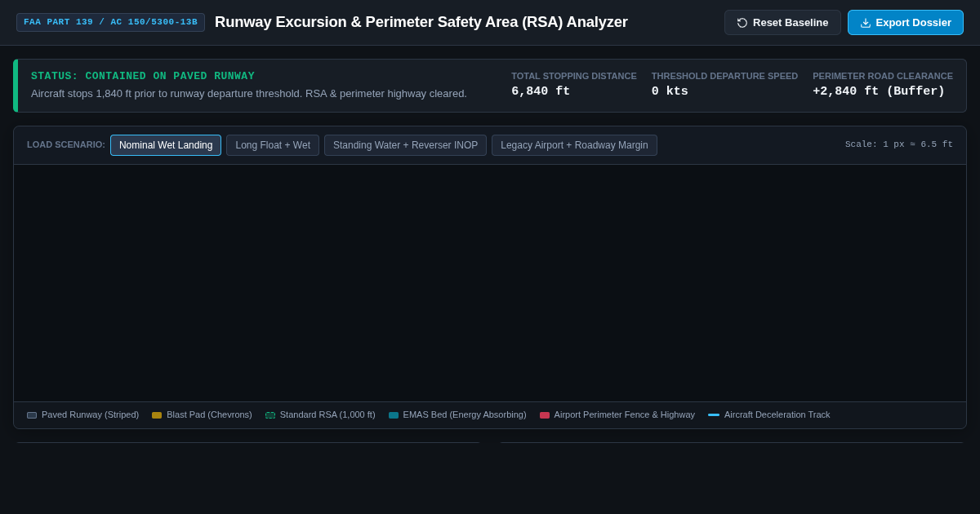This screenshot has height=514, width=980.
Task: Click the EMAS Bed (Energy Absorbing) legend text
Action: pyautogui.click(x=465, y=414)
